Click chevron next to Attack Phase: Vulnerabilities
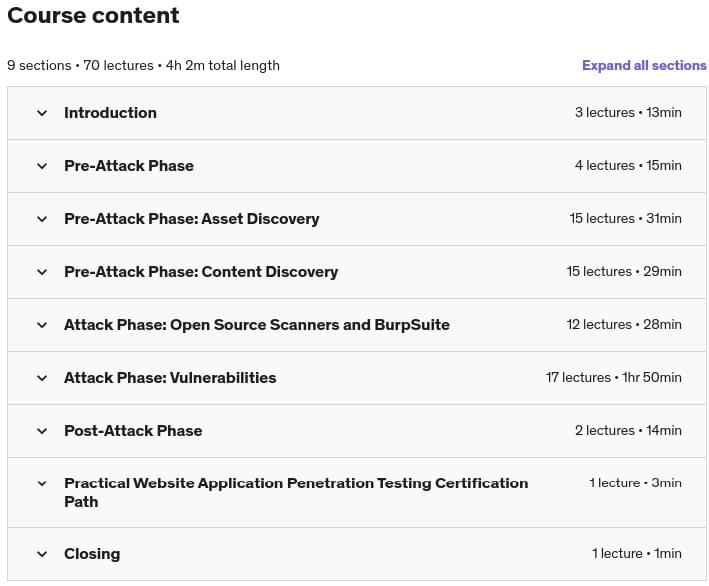This screenshot has width=709, height=586. [42, 378]
